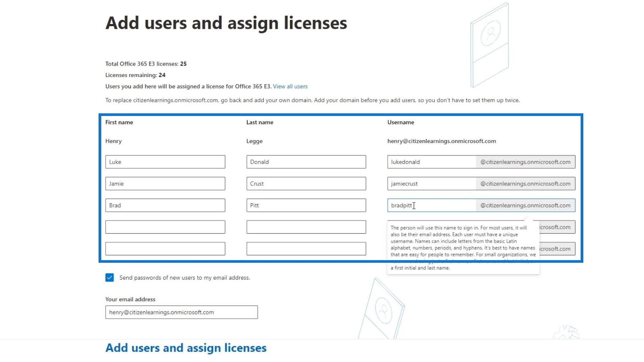Select the empty First name field directly below Brad
This screenshot has width=644, height=362.
point(165,227)
